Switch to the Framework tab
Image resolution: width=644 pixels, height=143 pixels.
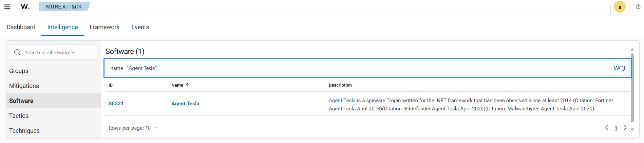(105, 27)
